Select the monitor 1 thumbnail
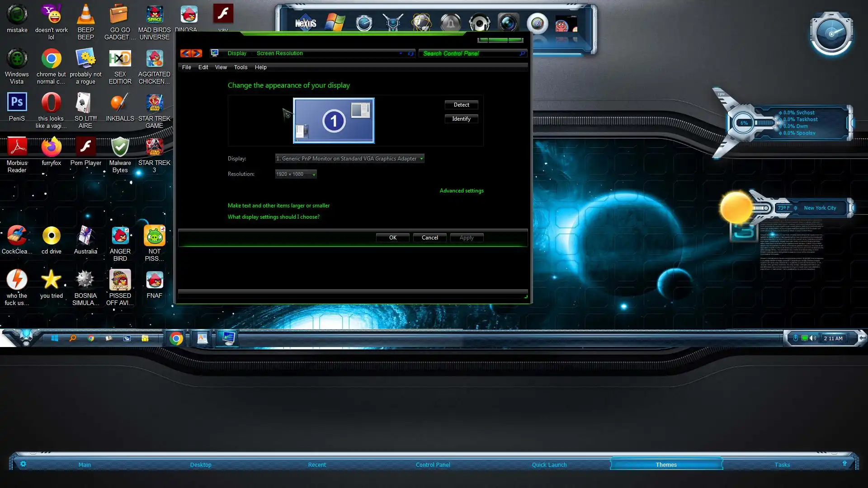Viewport: 868px width, 488px height. (x=334, y=121)
